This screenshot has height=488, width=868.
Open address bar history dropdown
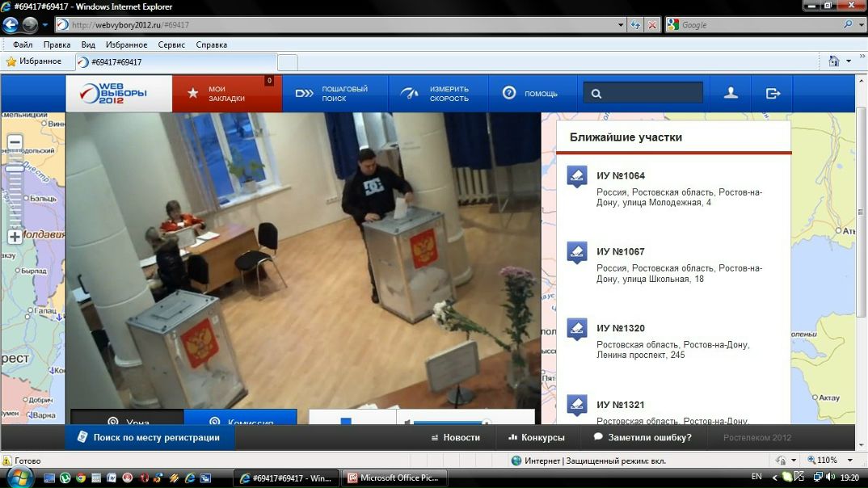(621, 25)
